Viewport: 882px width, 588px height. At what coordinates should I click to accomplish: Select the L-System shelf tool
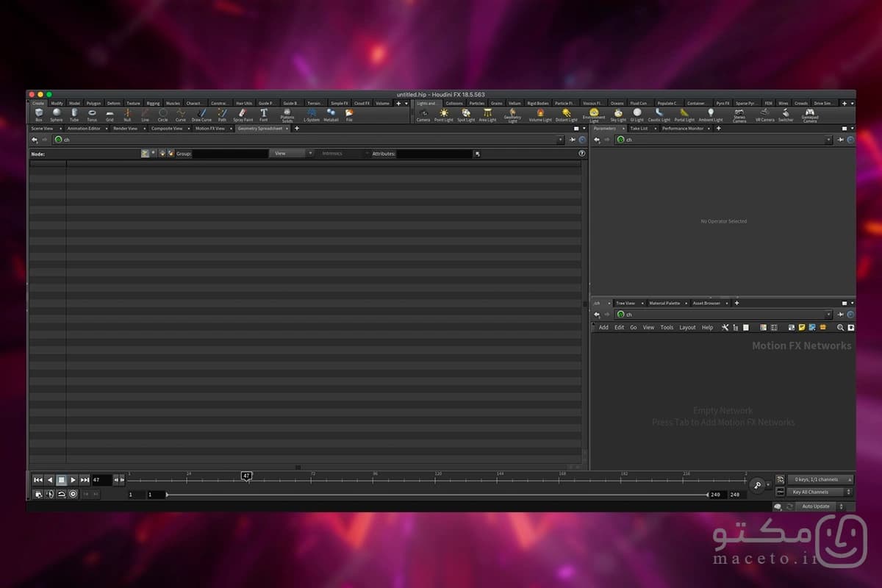pos(312,115)
